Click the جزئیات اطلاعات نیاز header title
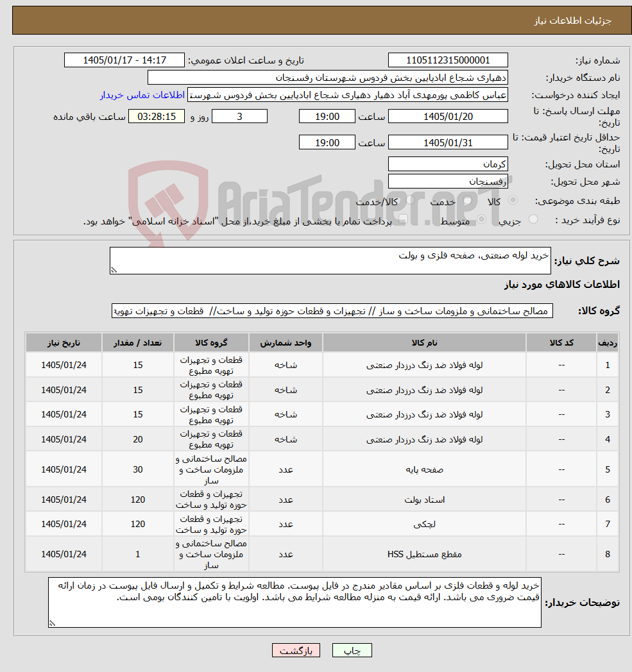 tap(572, 20)
